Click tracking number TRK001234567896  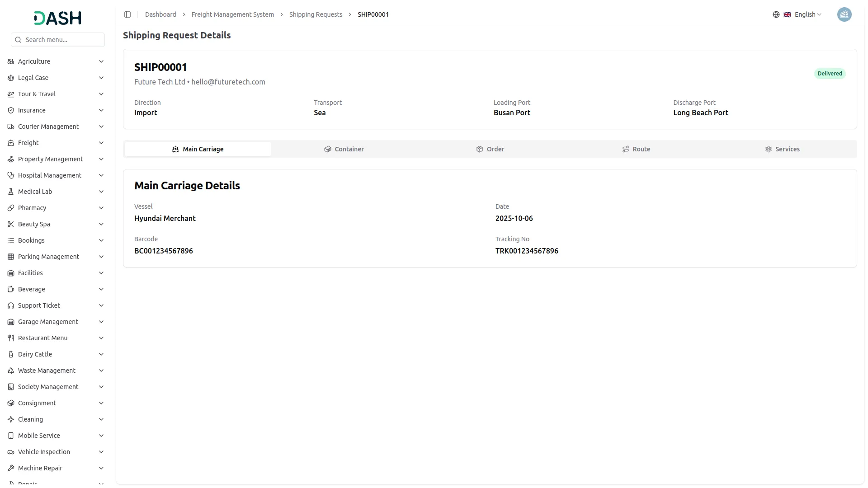(527, 251)
